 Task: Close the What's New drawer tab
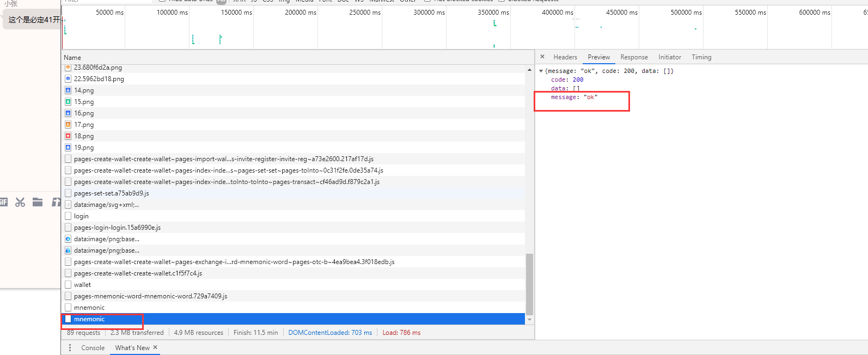(155, 347)
